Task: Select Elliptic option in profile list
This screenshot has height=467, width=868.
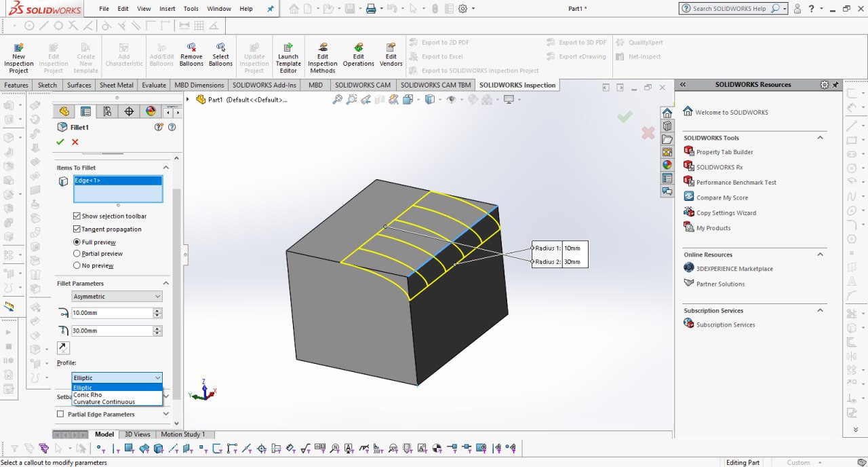Action: (117, 388)
